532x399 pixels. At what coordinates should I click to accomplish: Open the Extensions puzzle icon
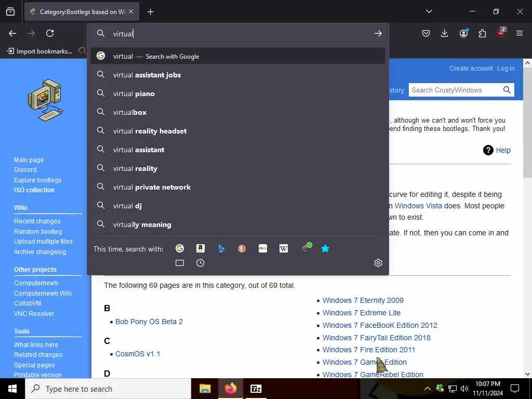point(482,33)
